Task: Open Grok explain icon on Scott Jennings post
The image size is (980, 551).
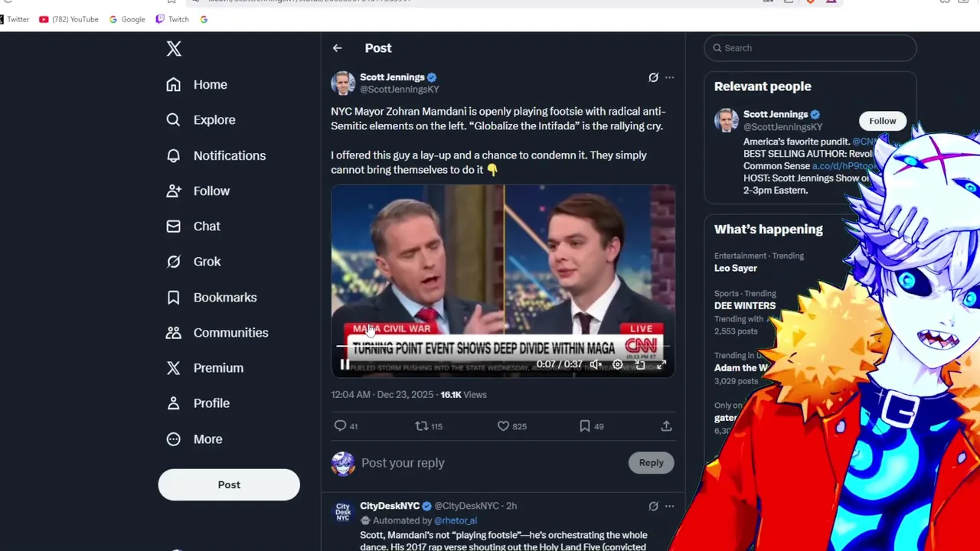Action: (x=653, y=77)
